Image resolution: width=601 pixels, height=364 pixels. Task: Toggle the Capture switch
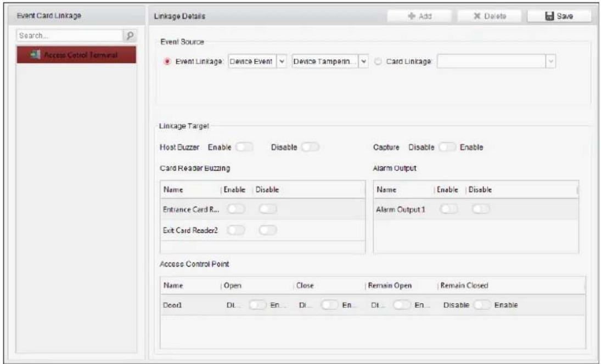pyautogui.click(x=447, y=147)
